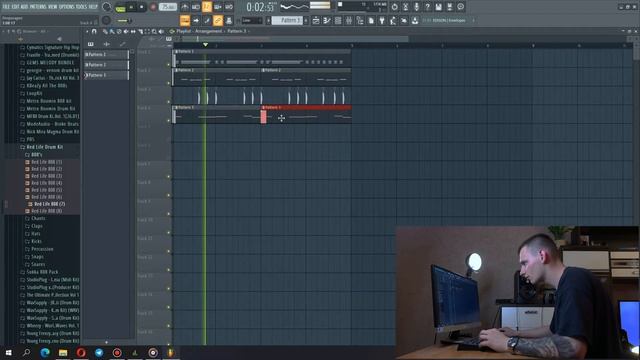
Task: Mute Track 4 with its green dot
Action: [169, 121]
